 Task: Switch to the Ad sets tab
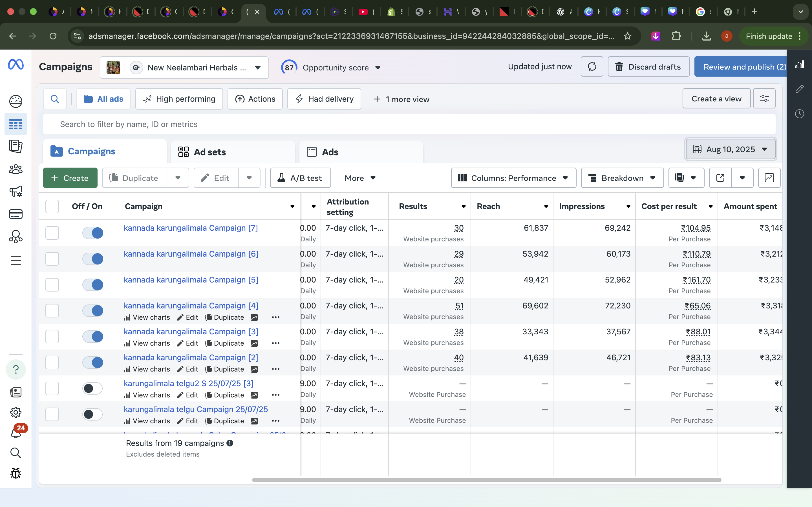click(210, 152)
